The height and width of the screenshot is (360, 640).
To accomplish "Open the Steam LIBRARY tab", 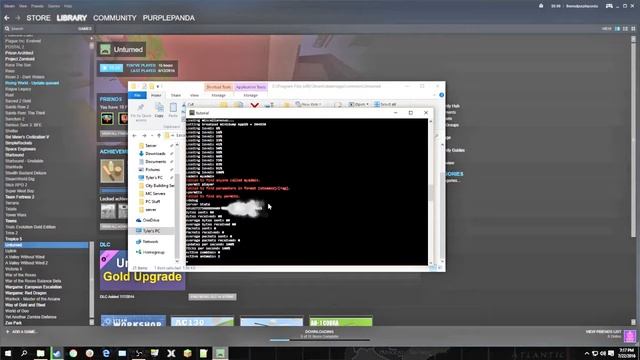I will (x=71, y=18).
